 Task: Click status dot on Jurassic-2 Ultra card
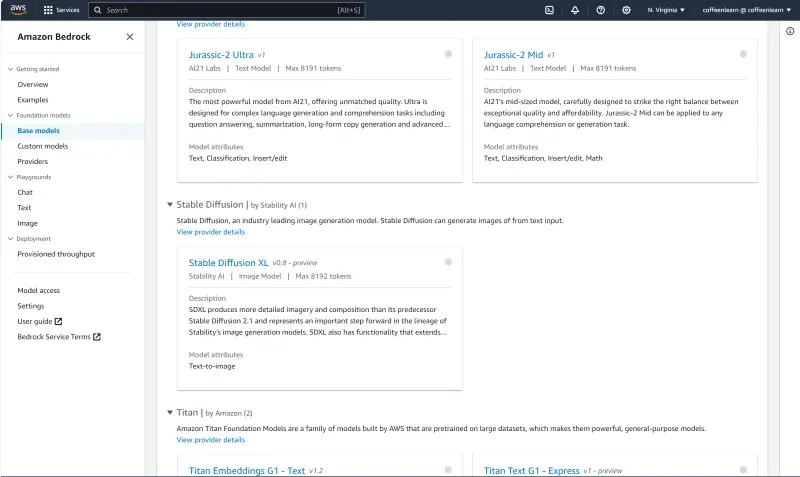click(448, 54)
